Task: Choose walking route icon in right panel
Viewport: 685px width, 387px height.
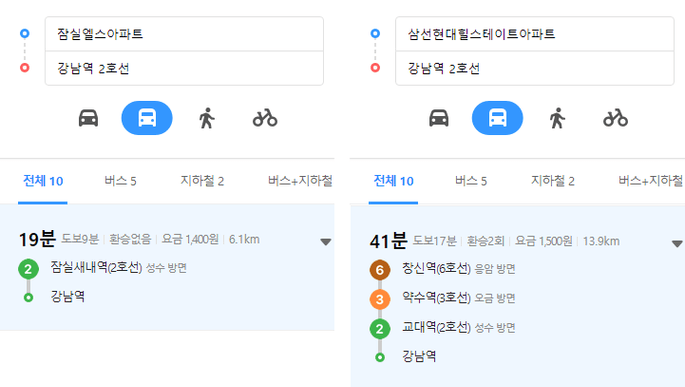Action: click(x=557, y=118)
